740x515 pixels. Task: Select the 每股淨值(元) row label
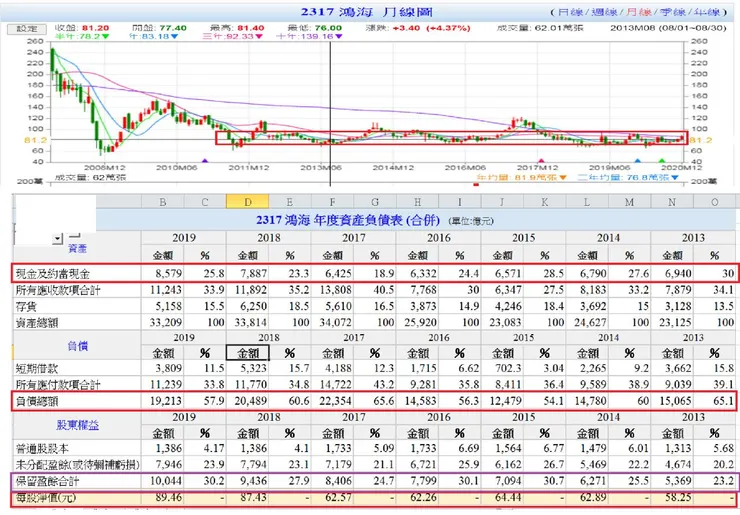[45, 498]
